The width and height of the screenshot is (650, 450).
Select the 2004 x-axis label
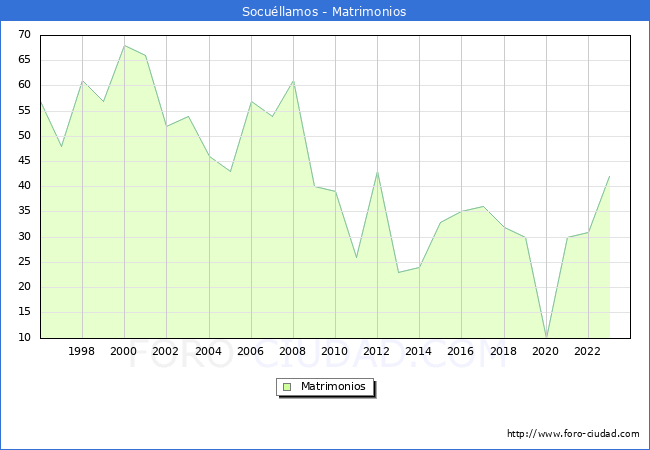pyautogui.click(x=208, y=352)
